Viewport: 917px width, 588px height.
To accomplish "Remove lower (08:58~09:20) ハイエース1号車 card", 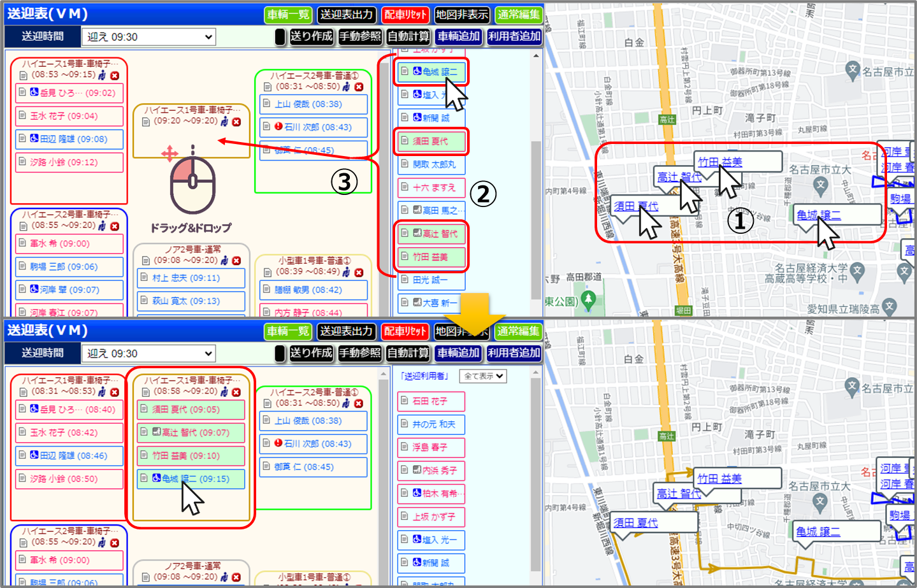I will click(x=236, y=392).
